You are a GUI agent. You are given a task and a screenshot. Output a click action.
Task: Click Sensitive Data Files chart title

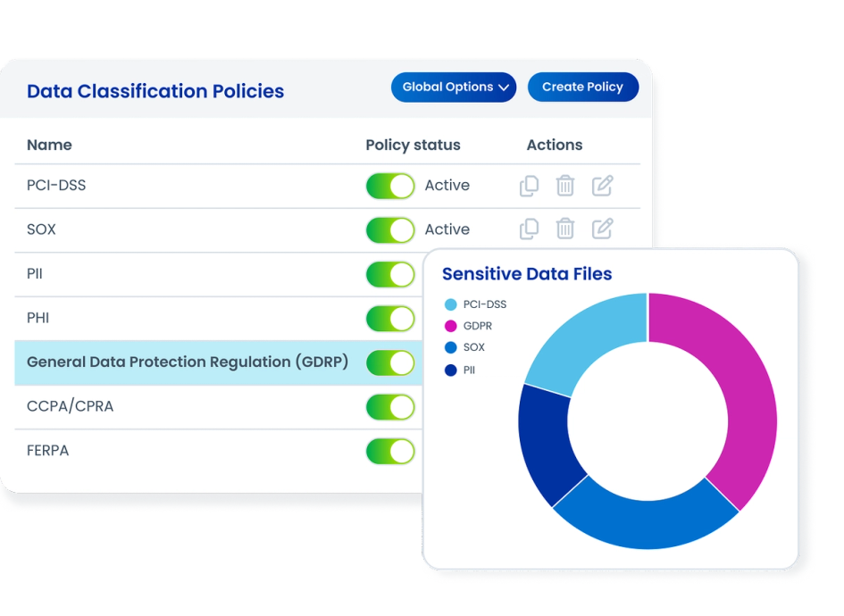coord(527,274)
